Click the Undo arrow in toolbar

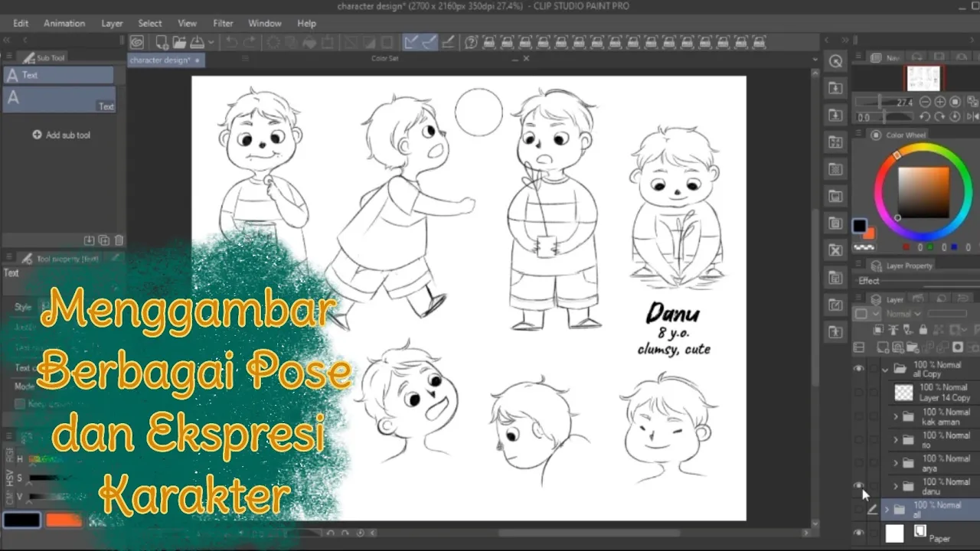pos(231,42)
